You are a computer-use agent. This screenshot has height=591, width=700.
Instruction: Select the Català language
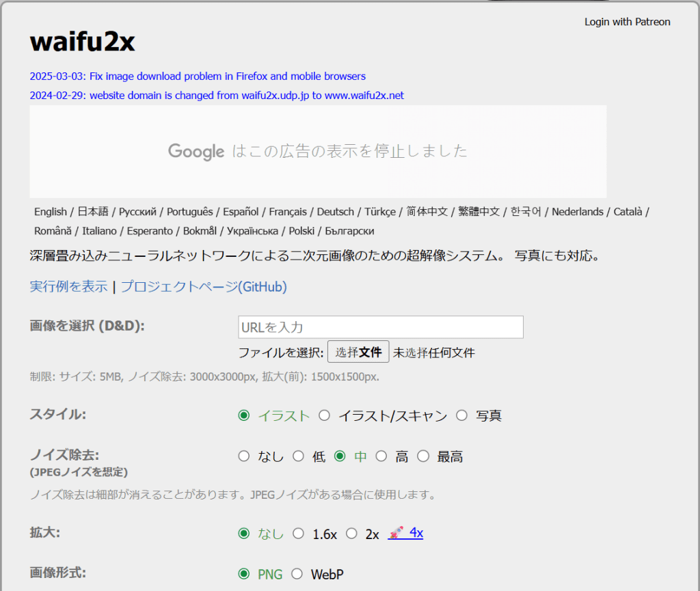[x=628, y=212]
